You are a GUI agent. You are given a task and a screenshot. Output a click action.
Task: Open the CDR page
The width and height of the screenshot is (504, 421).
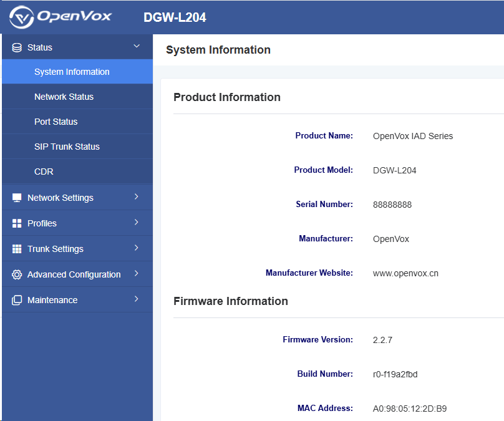click(x=77, y=172)
